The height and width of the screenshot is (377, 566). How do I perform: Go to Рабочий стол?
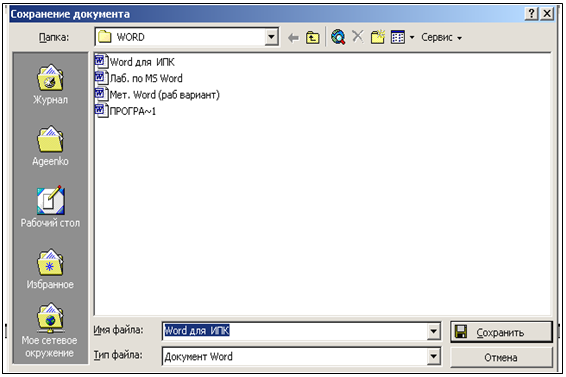[x=50, y=207]
